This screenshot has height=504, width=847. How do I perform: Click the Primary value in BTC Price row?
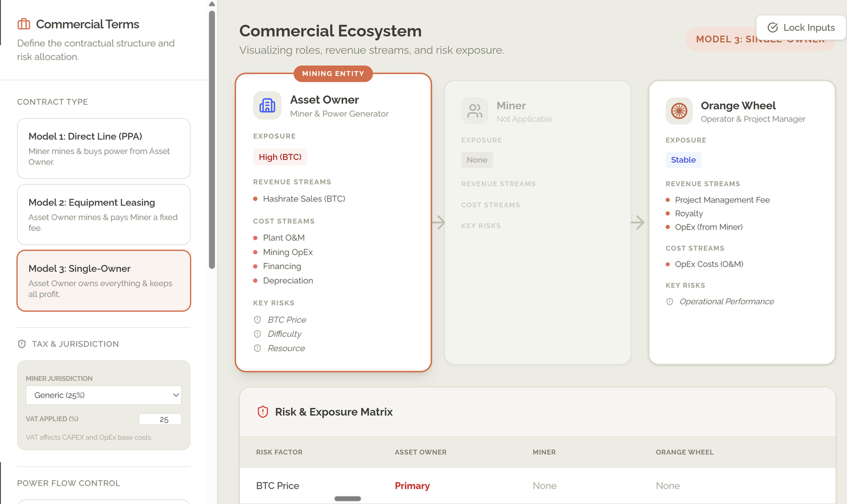click(412, 485)
